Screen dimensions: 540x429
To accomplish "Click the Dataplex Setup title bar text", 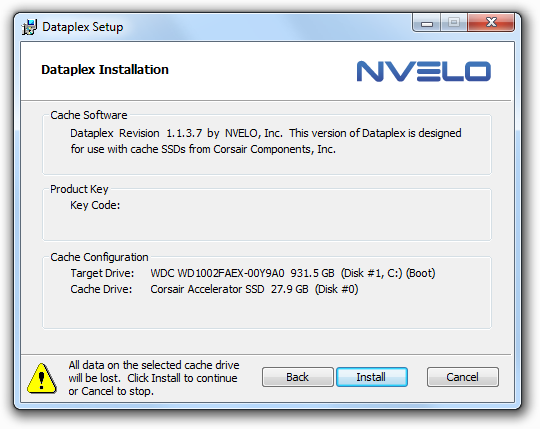I will [x=82, y=27].
